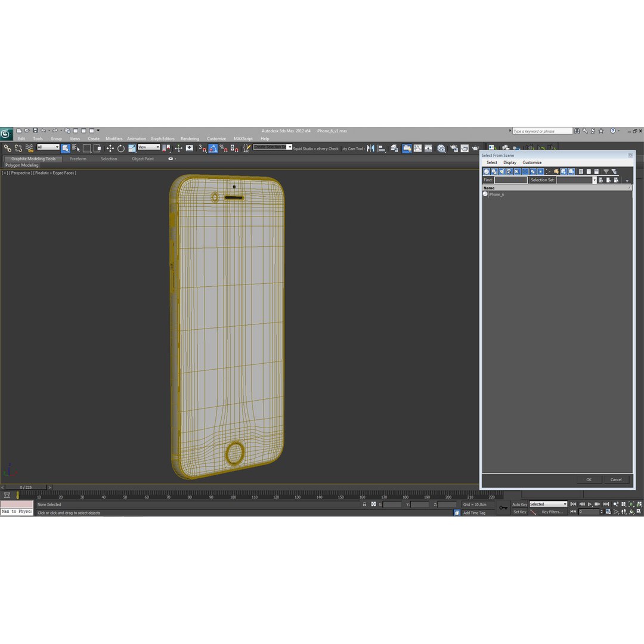Click the Auto Key button
The height and width of the screenshot is (644, 644).
click(x=519, y=504)
